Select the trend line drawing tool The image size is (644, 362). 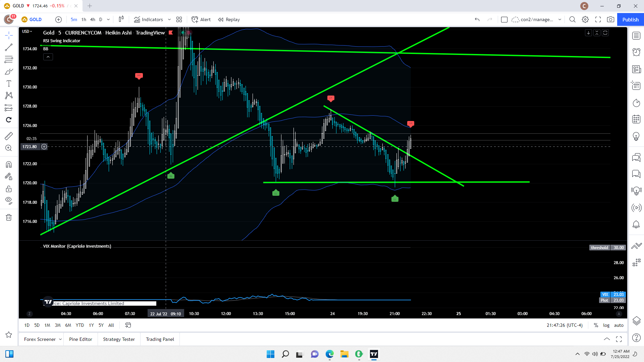tap(9, 47)
